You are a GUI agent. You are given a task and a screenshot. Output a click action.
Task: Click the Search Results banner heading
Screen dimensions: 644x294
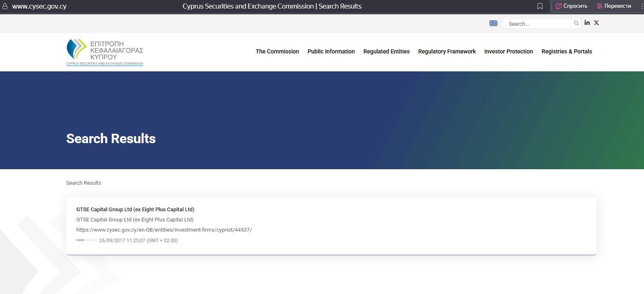(111, 139)
